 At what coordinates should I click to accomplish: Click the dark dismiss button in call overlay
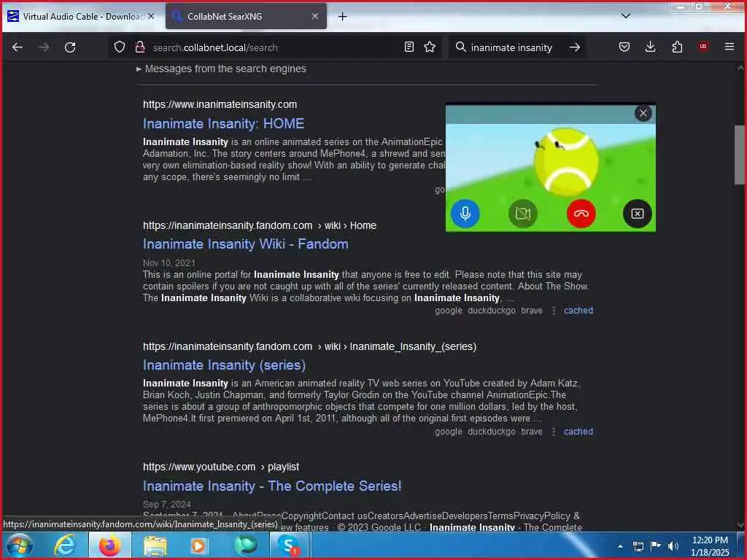638,214
